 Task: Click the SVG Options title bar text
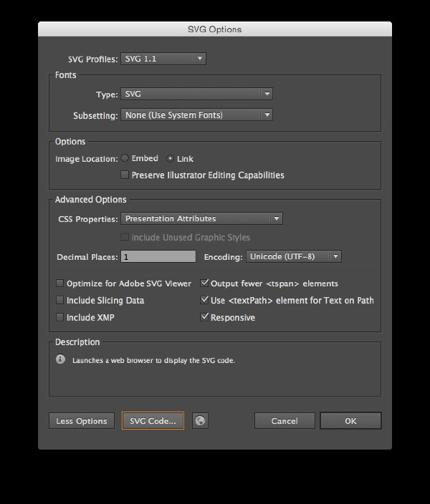click(x=215, y=29)
